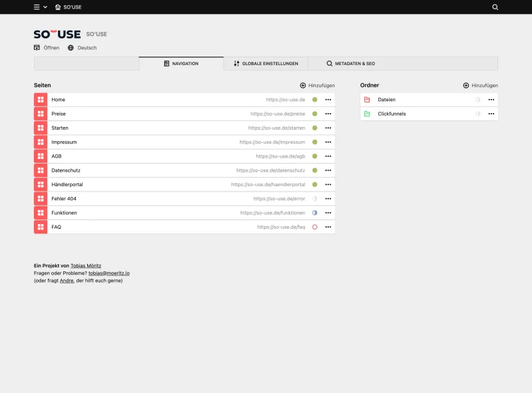Switch to the Globale Einstellungen tab

(x=268, y=63)
